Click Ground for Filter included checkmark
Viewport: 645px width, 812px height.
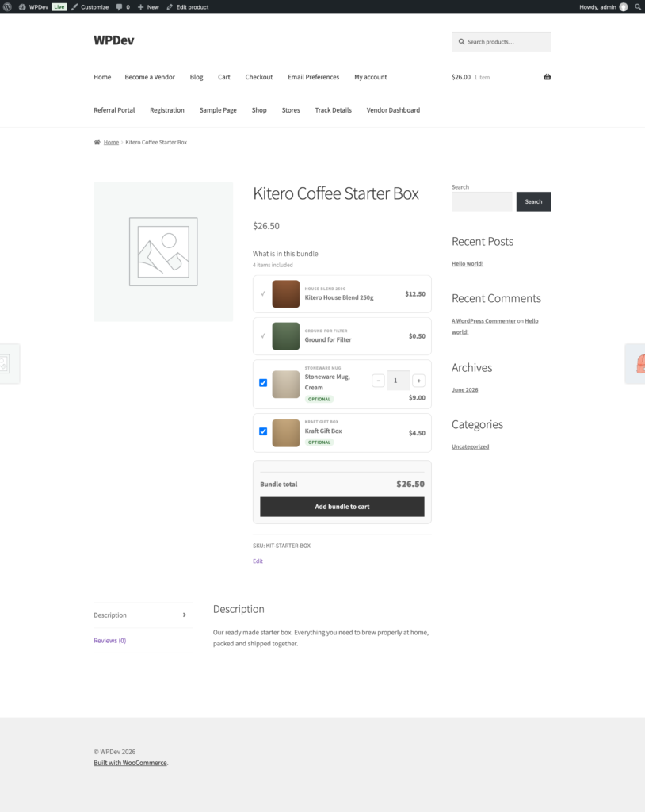point(263,336)
